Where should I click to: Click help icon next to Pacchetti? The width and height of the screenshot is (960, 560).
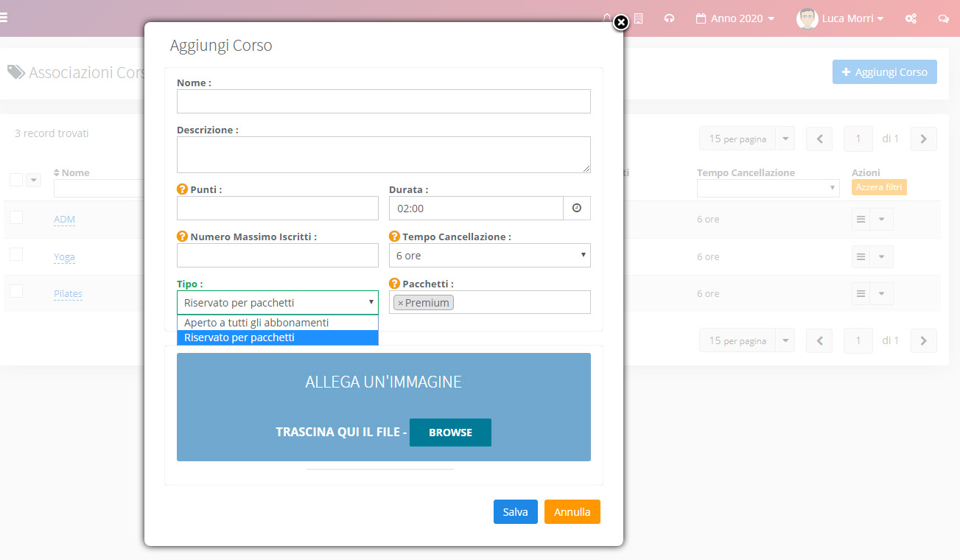click(394, 284)
